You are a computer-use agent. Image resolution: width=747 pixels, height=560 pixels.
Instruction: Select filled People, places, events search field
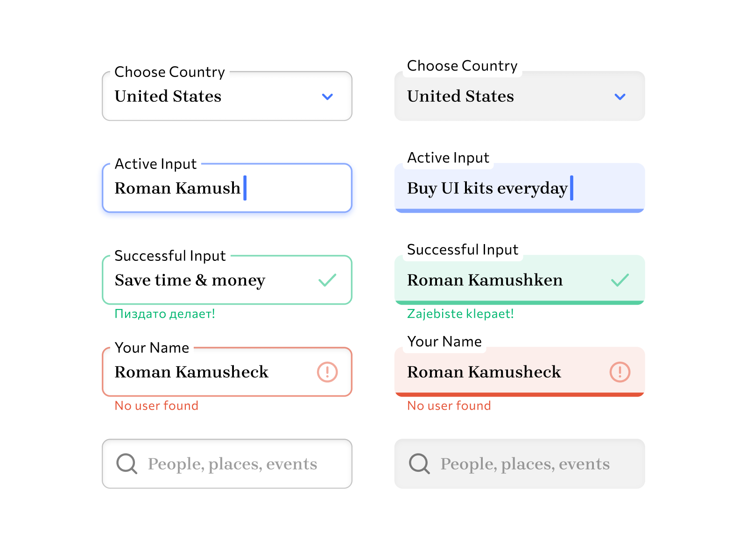click(x=525, y=464)
